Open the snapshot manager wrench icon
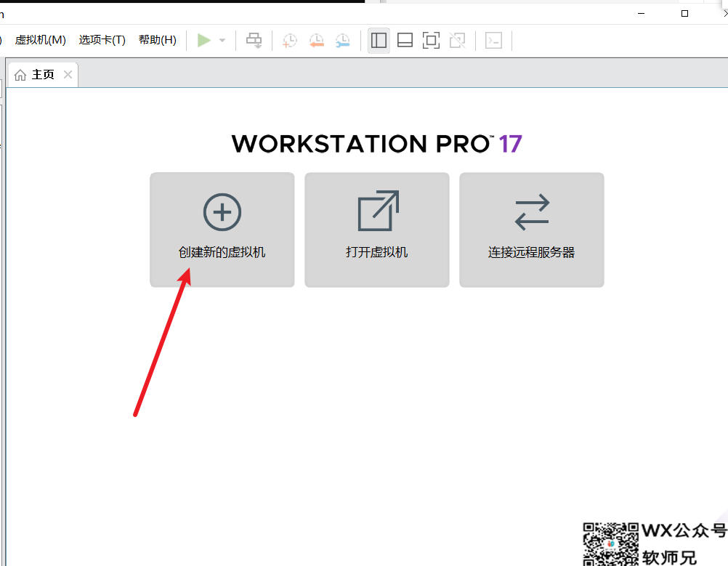This screenshot has width=728, height=566. 343,41
